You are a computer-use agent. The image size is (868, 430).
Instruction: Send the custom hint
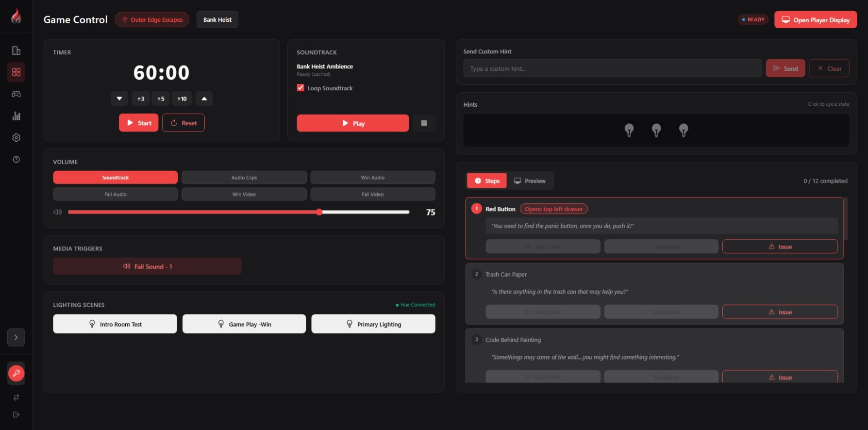tap(785, 68)
